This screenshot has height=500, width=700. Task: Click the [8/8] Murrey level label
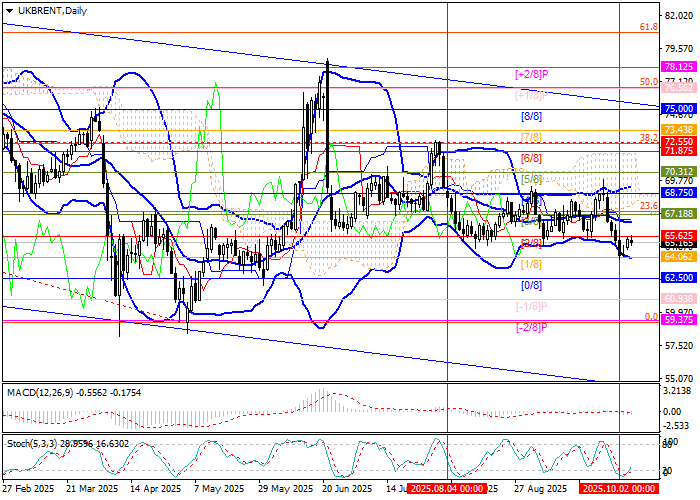[530, 117]
